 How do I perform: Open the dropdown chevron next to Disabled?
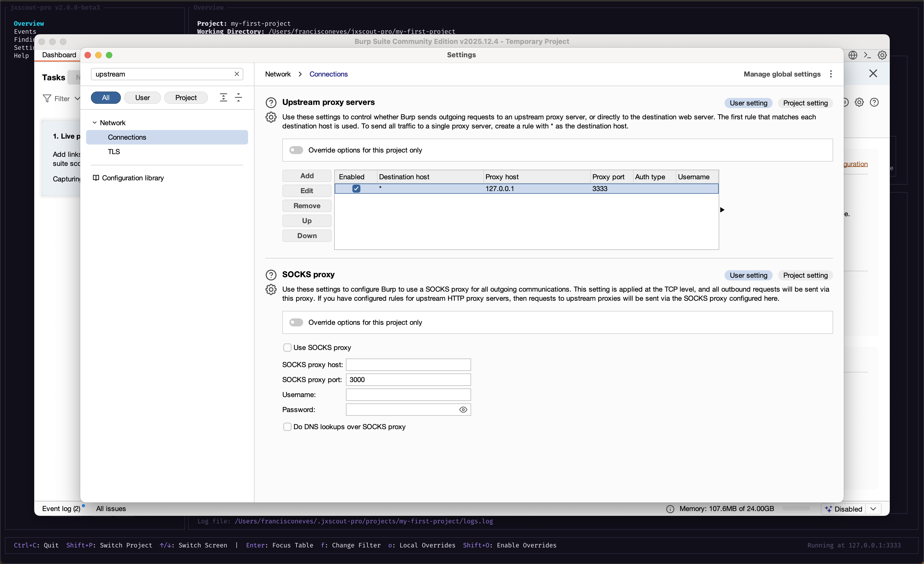pyautogui.click(x=873, y=509)
